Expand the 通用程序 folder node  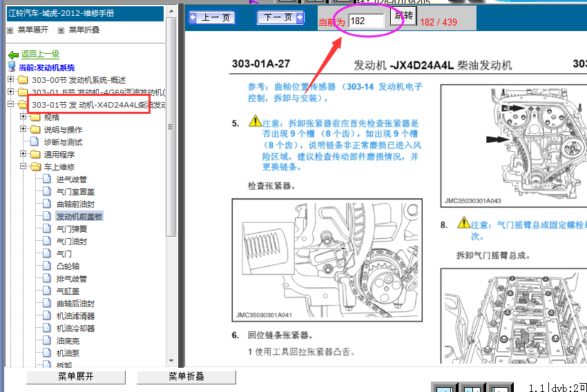23,153
